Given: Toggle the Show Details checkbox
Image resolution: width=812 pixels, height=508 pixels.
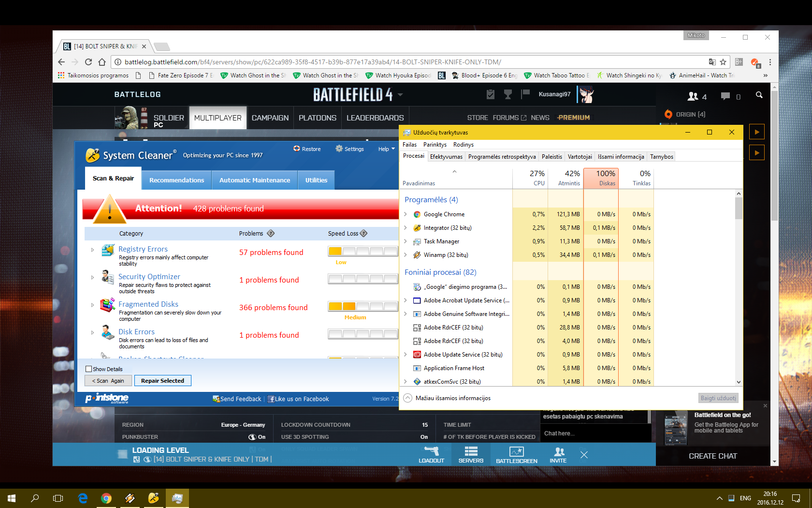Looking at the screenshot, I should [88, 369].
